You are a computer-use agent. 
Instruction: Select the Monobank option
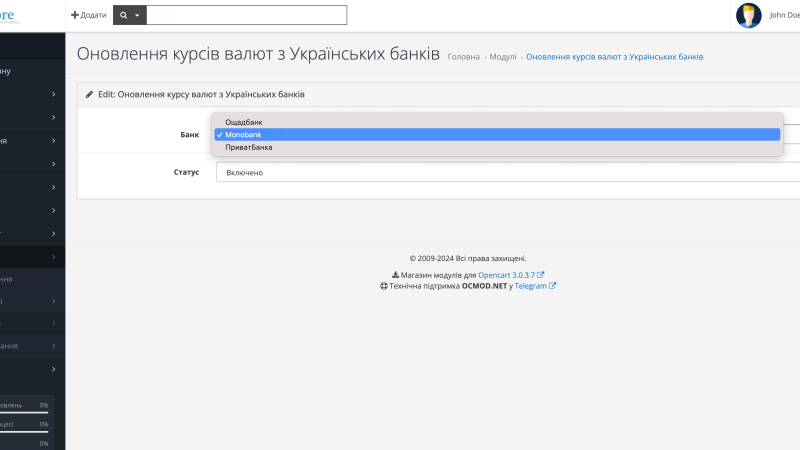coord(497,135)
